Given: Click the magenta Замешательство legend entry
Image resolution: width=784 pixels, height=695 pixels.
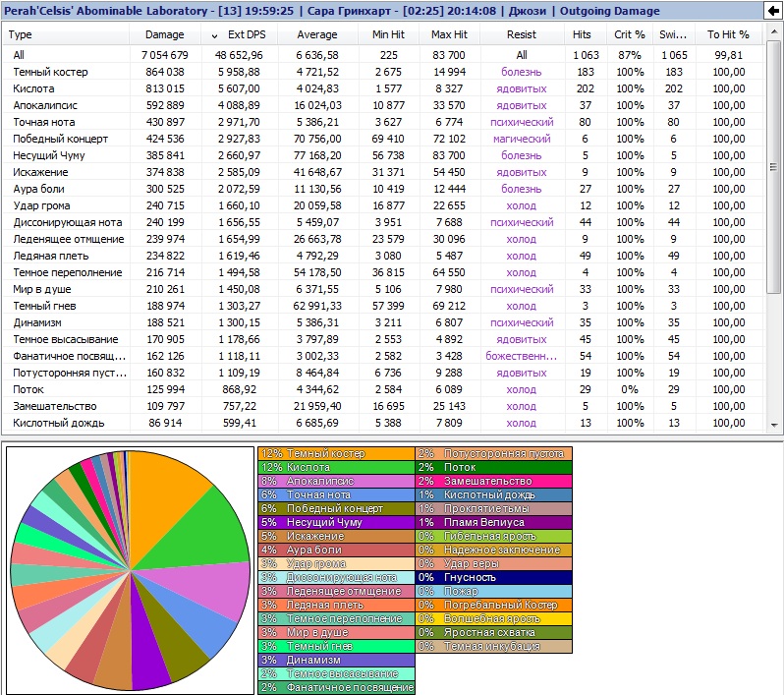Looking at the screenshot, I should click(x=494, y=481).
